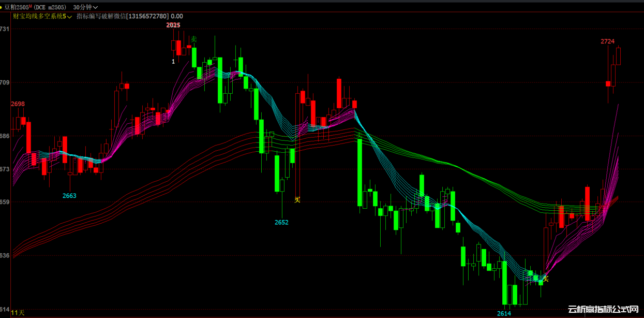Viewport: 644px width, 318px height.
Task: Click the yellow 买 signal above the 2652 label
Action: tap(297, 199)
